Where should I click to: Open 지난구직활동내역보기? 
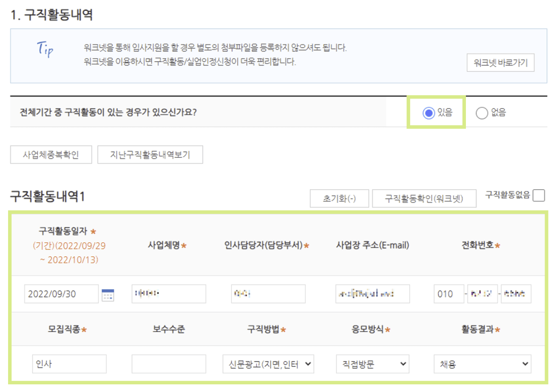(x=150, y=154)
